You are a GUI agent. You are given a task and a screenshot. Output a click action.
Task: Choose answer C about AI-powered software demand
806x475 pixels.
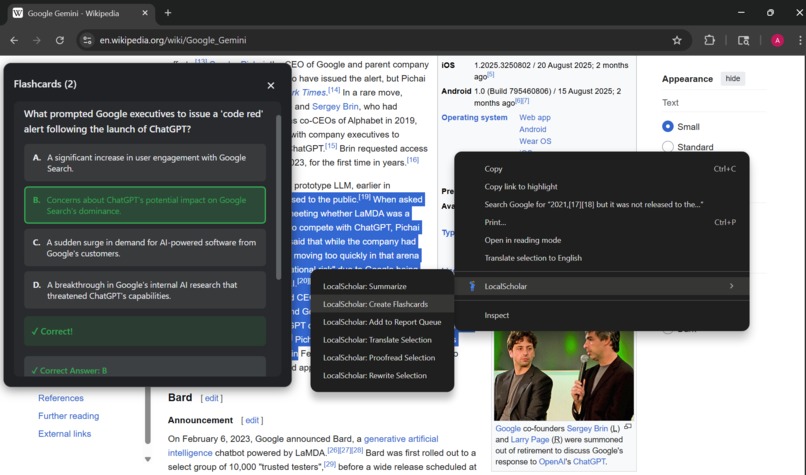pos(145,248)
